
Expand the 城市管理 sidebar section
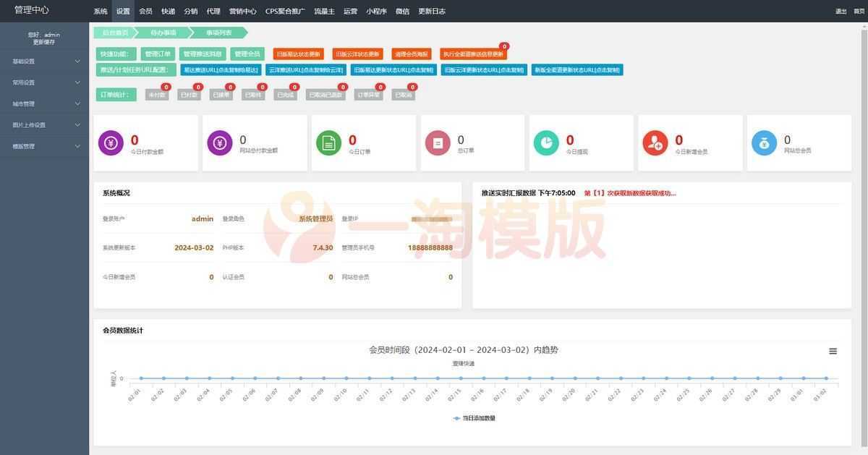pyautogui.click(x=44, y=103)
